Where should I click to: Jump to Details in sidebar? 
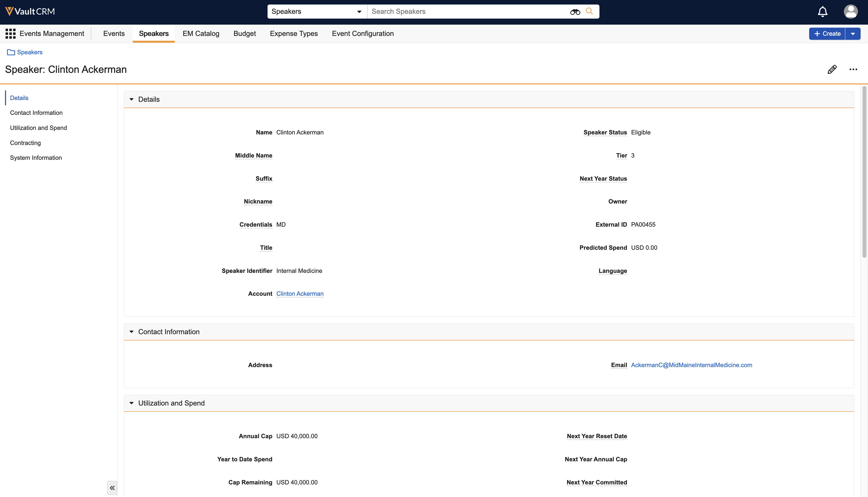19,98
